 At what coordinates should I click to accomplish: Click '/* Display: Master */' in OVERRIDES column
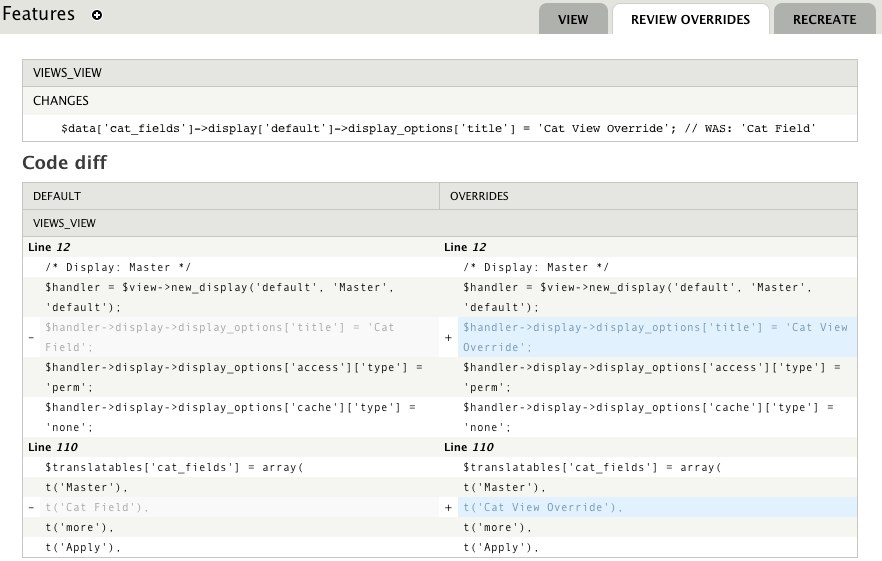[x=536, y=267]
